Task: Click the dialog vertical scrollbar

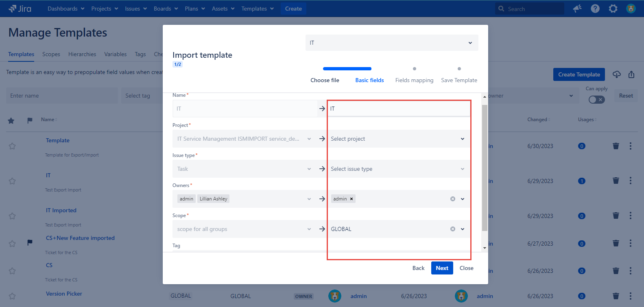Action: tap(485, 168)
